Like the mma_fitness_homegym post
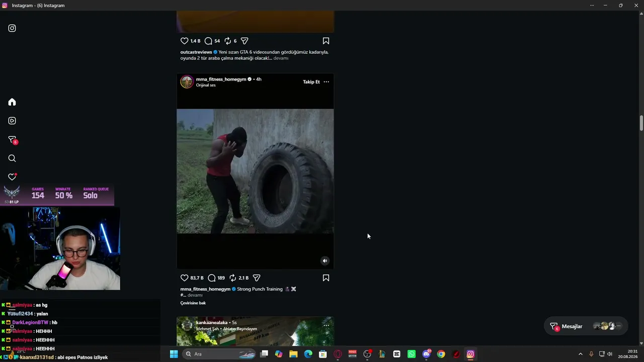Screen dimensions: 644x362 click(184, 278)
